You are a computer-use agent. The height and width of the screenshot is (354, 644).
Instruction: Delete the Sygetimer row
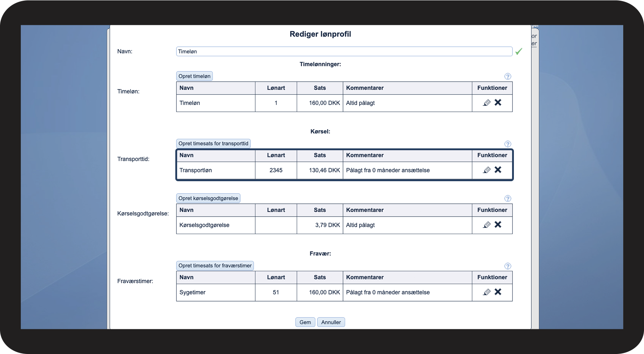click(x=498, y=292)
